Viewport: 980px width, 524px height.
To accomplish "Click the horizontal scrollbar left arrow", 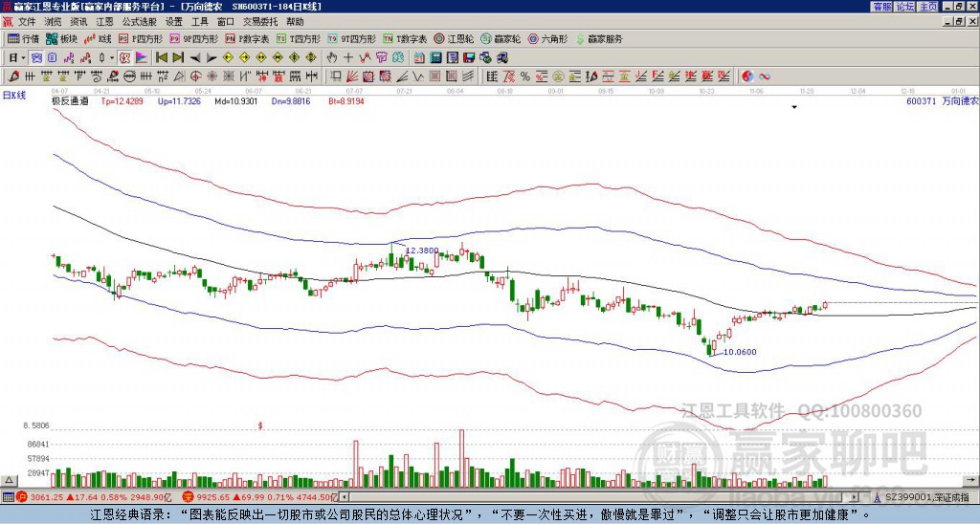I will [x=345, y=497].
